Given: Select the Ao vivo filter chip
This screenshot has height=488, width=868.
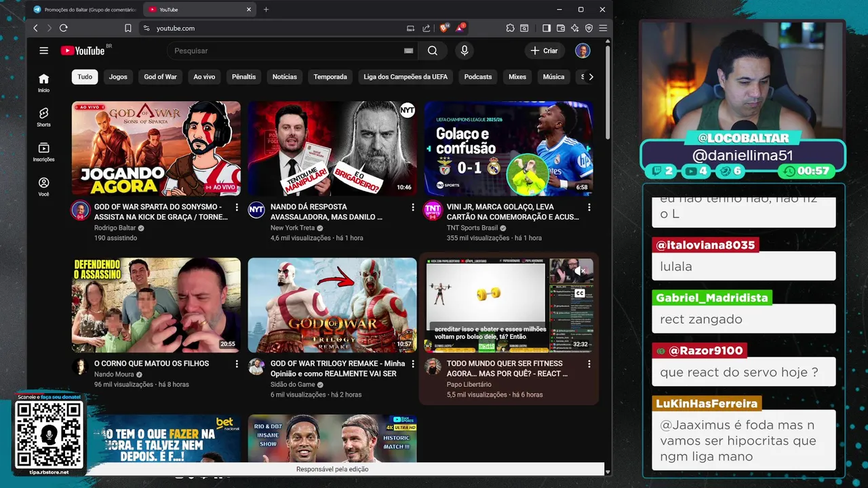Looking at the screenshot, I should coord(204,77).
